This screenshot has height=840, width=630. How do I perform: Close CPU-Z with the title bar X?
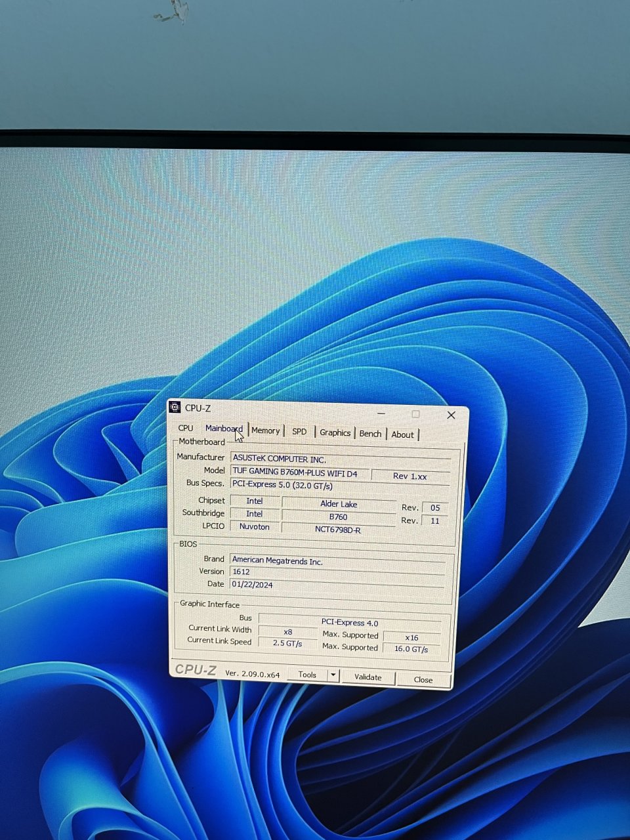[451, 415]
